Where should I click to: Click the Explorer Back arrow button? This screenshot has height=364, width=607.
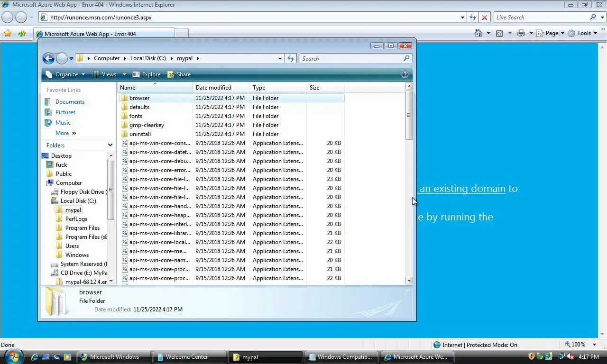[48, 58]
